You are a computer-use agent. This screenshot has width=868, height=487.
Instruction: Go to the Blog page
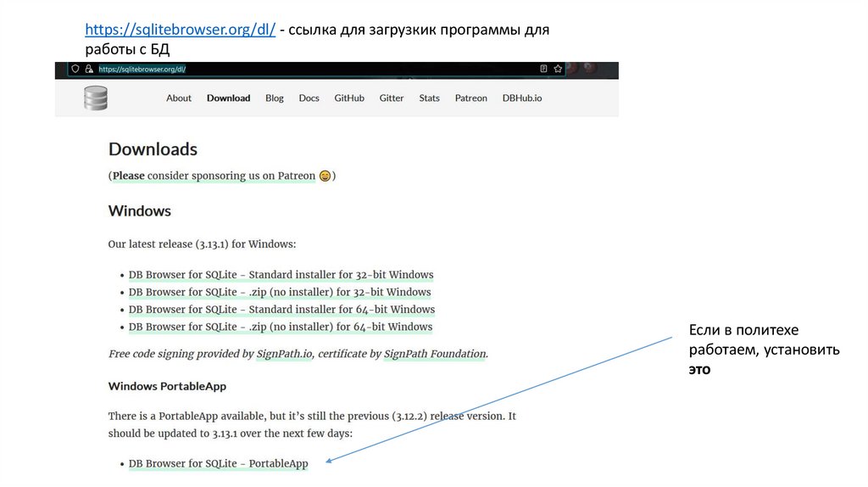click(275, 98)
